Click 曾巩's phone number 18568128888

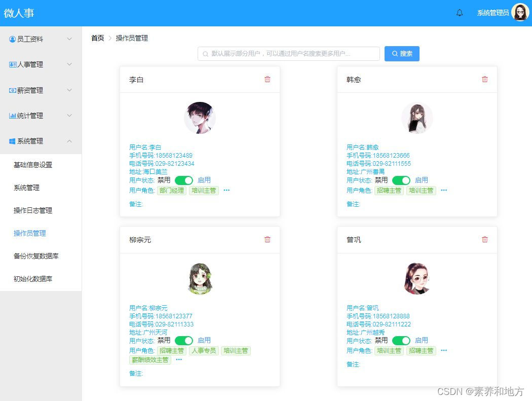pos(391,316)
